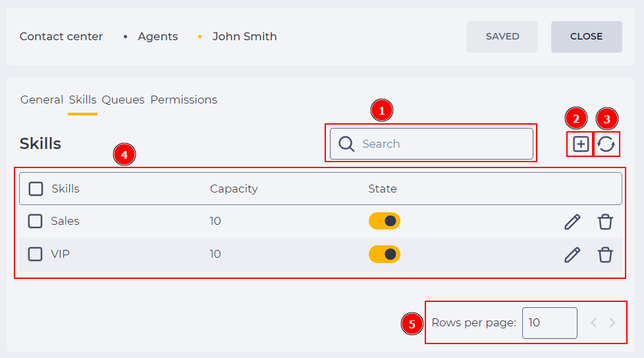The image size is (644, 358).
Task: Check the VIP row checkbox
Action: [x=35, y=254]
